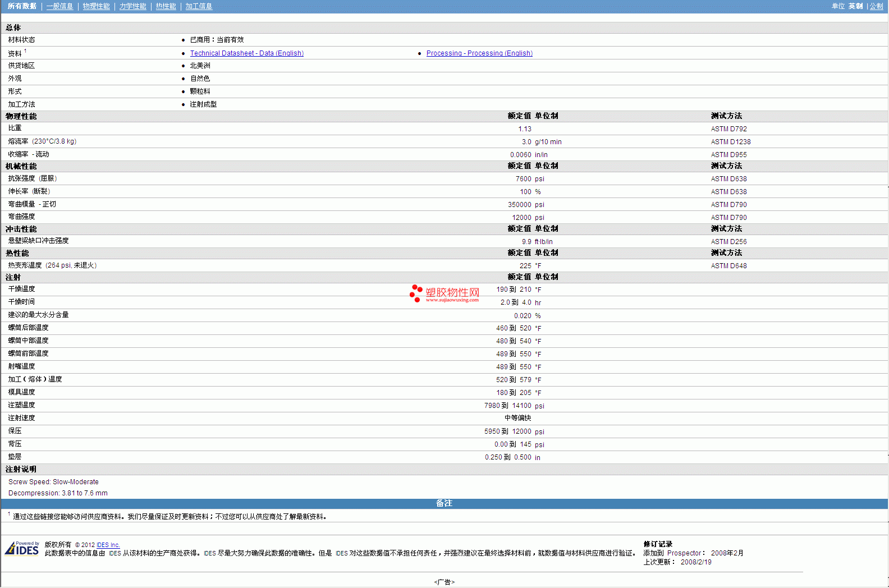Screen dimensions: 889x588
Task: Click ASTM D955 test method
Action: 728,155
